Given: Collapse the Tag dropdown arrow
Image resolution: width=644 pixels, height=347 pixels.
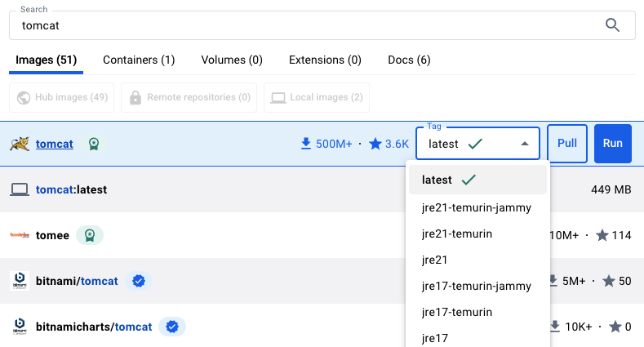Looking at the screenshot, I should point(525,144).
